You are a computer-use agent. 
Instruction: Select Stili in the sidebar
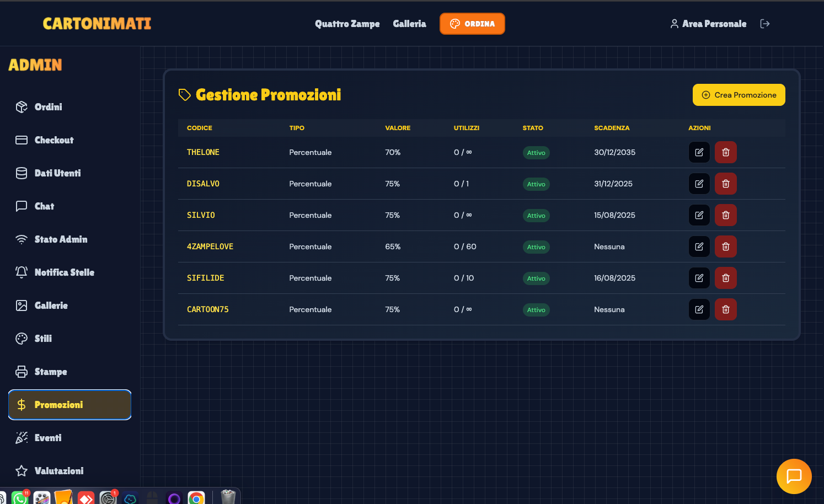[x=69, y=339]
